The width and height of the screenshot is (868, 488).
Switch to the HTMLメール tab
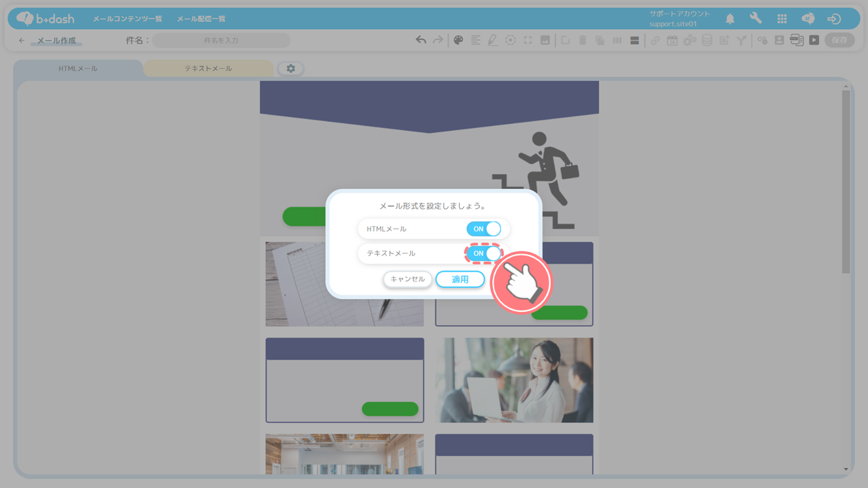(x=78, y=68)
